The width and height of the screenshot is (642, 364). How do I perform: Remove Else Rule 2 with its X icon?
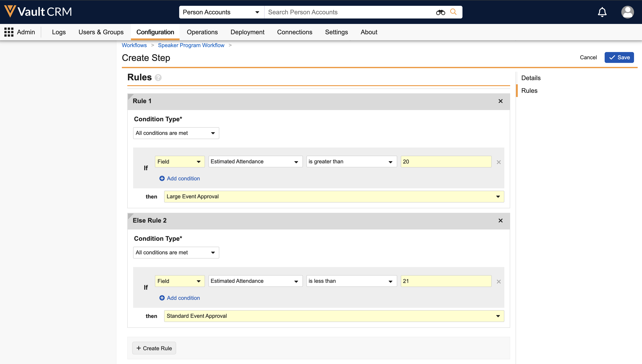pyautogui.click(x=500, y=221)
